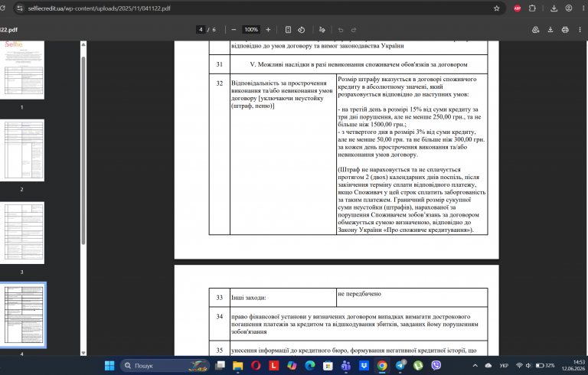
Task: Open Task View on the taskbar
Action: [x=220, y=365]
